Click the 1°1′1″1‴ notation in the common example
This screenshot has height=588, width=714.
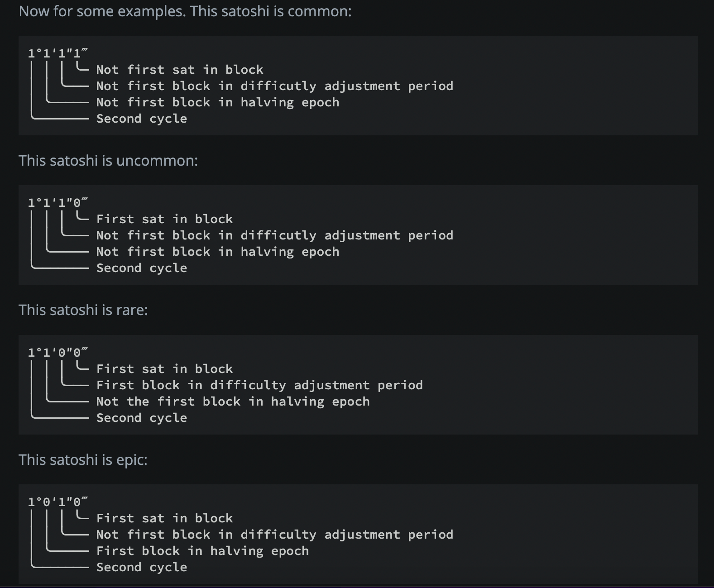pyautogui.click(x=58, y=53)
